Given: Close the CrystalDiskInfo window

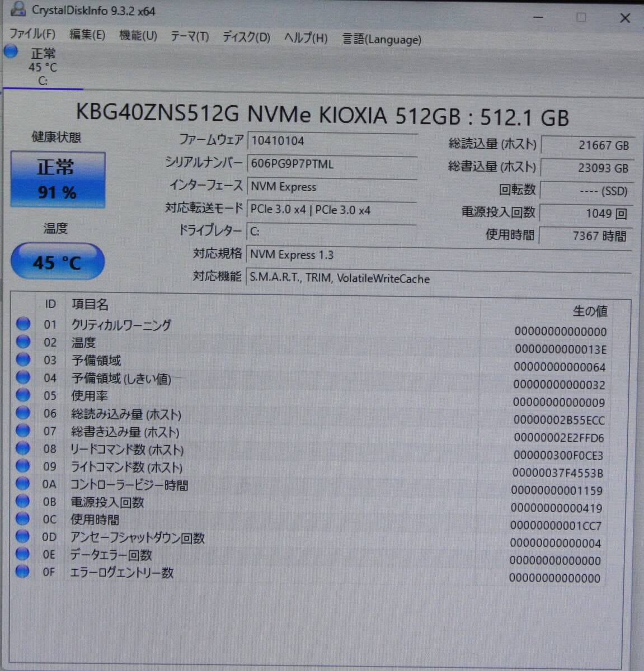Looking at the screenshot, I should coord(625,18).
